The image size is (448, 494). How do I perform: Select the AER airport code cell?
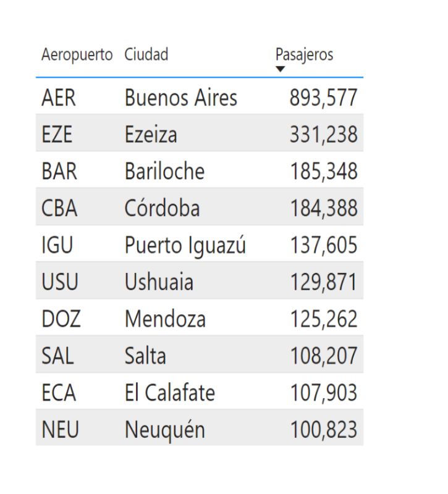[x=59, y=98]
